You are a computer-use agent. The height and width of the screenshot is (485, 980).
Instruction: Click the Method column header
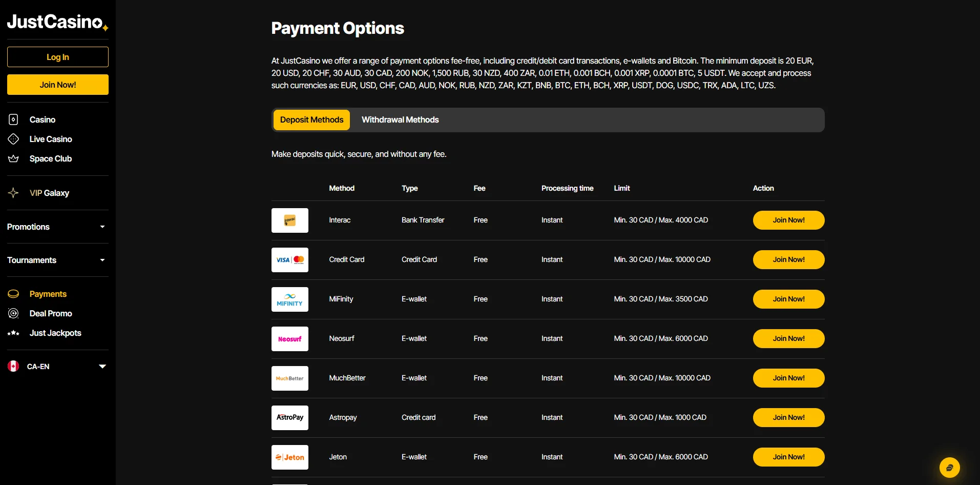342,188
